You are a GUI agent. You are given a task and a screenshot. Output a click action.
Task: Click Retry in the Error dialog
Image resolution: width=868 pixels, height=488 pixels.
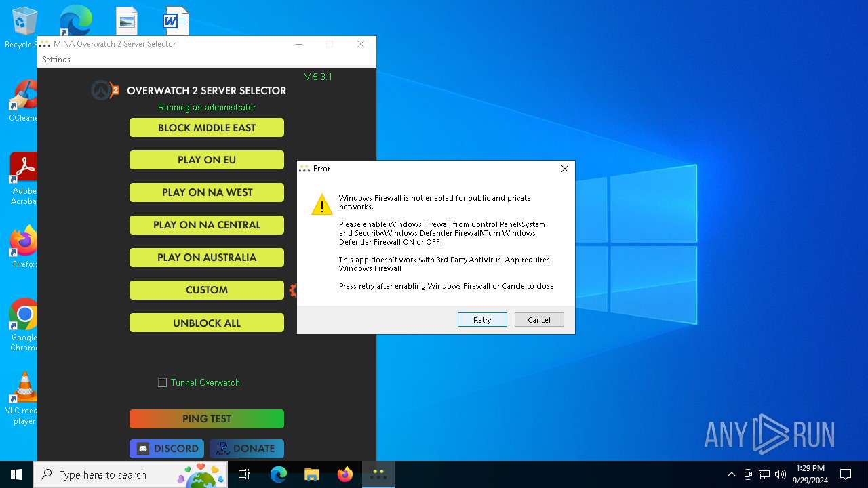(x=482, y=320)
